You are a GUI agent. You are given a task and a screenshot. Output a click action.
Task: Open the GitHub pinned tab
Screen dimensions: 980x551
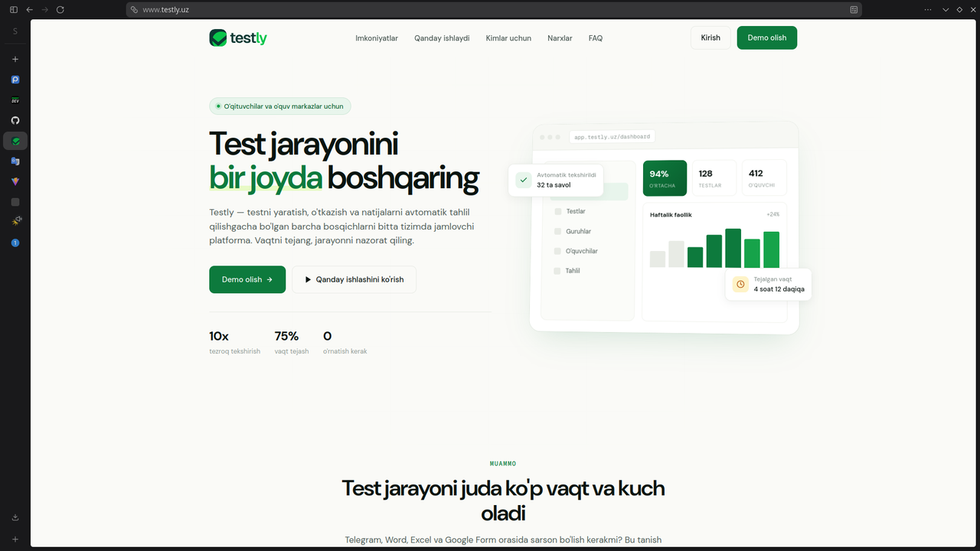15,120
